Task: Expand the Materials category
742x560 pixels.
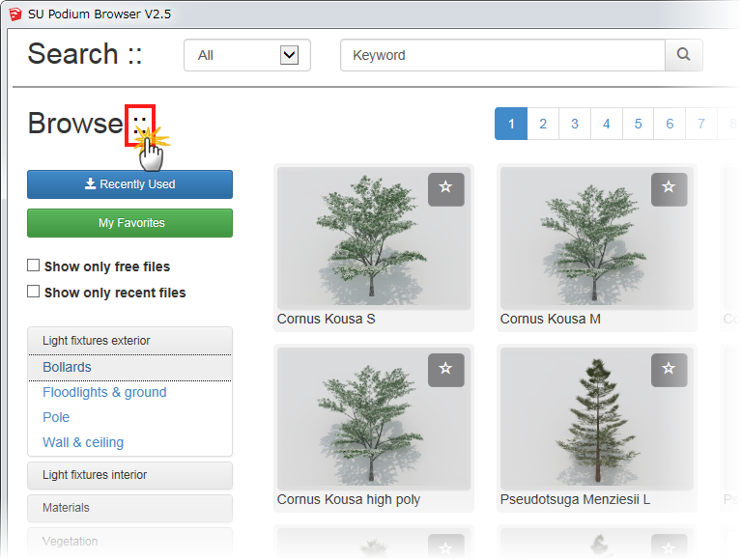Action: pos(129,508)
